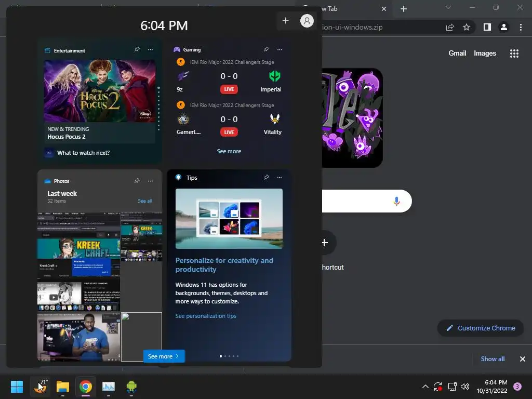Viewport: 532px width, 399px height.
Task: Click the sync status tray icon
Action: pos(438,387)
